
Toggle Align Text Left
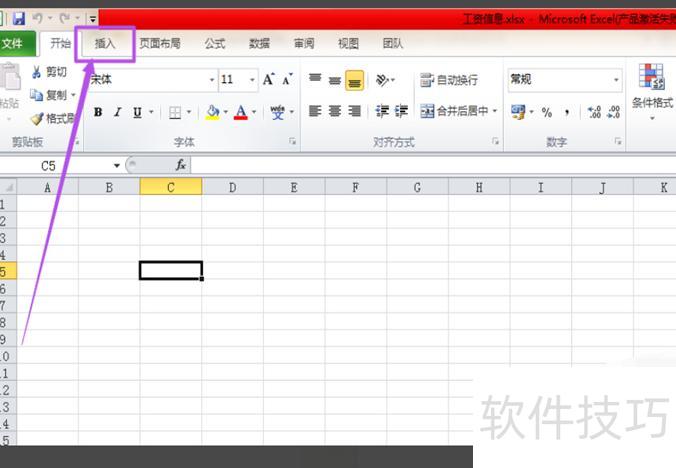pos(315,112)
